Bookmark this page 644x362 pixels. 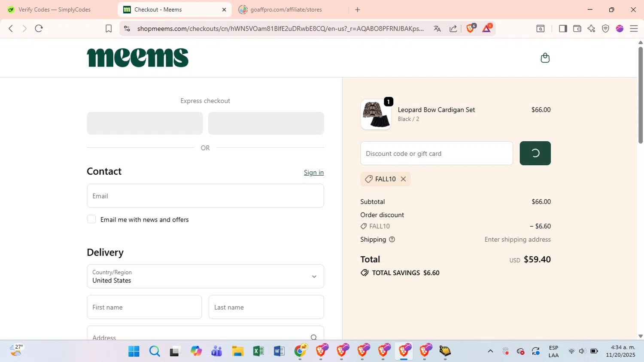109,28
